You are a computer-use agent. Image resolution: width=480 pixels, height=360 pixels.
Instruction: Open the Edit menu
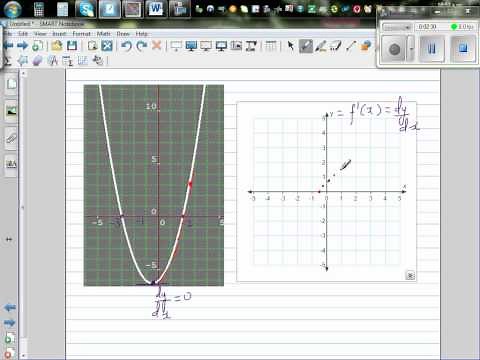coord(23,34)
